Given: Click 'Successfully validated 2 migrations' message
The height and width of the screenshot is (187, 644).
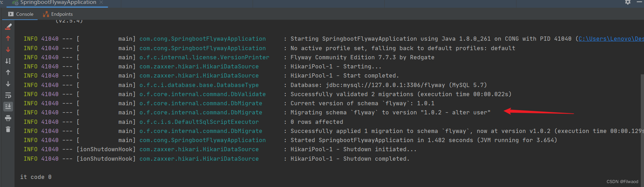Looking at the screenshot, I should pyautogui.click(x=401, y=94).
